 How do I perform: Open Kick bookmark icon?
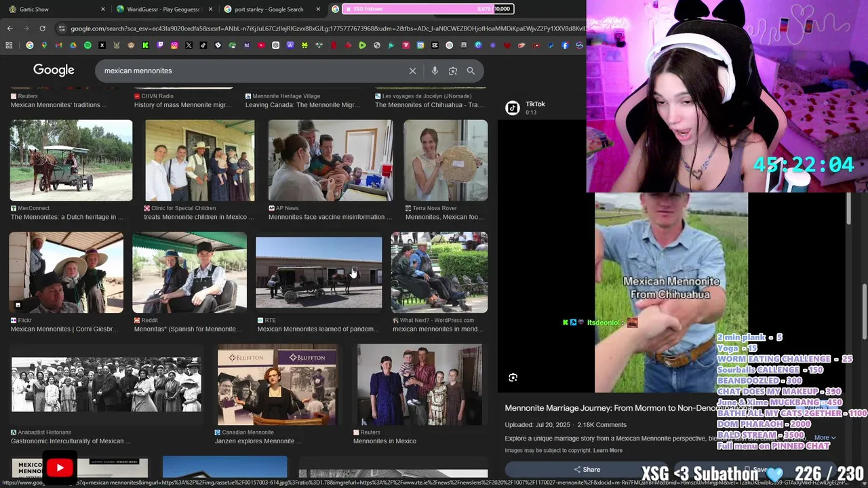[x=145, y=45]
